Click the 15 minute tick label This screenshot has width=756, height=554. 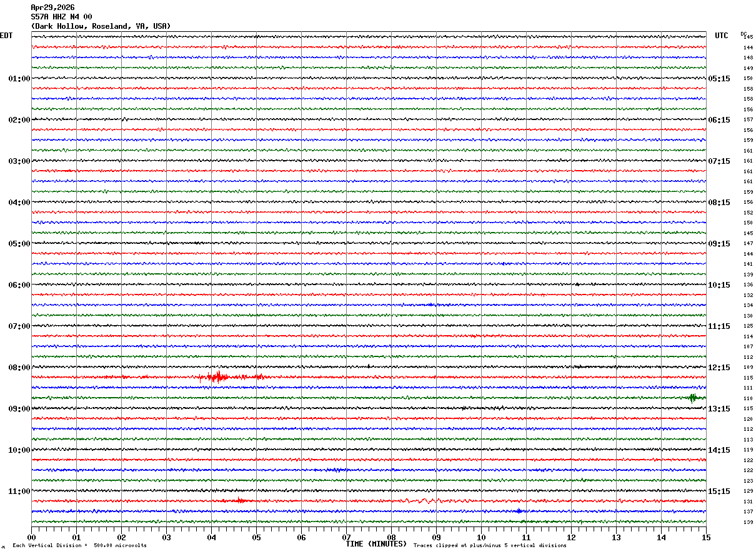(x=706, y=537)
